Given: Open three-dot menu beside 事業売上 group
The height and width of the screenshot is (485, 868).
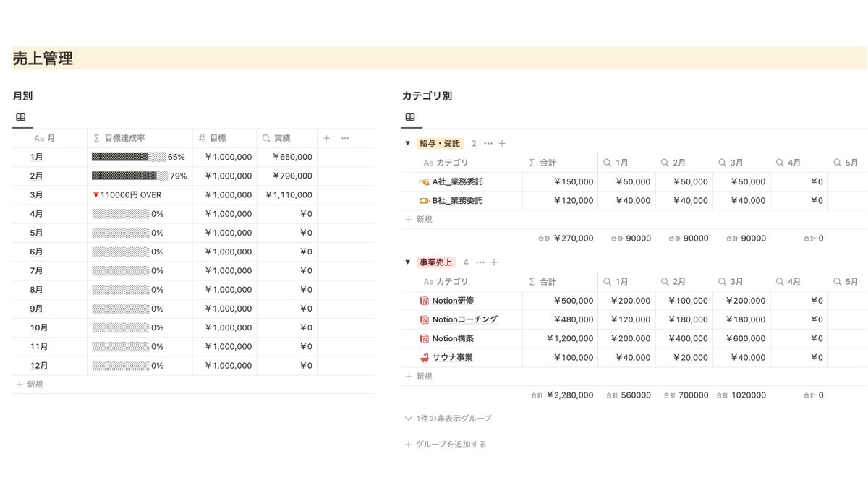Looking at the screenshot, I should (x=480, y=262).
